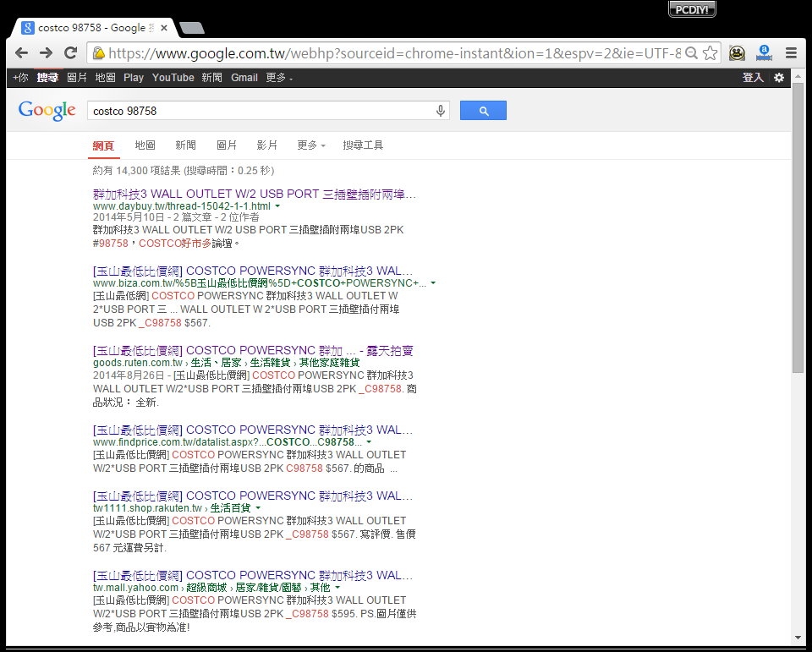Click the Google logo

coord(47,111)
